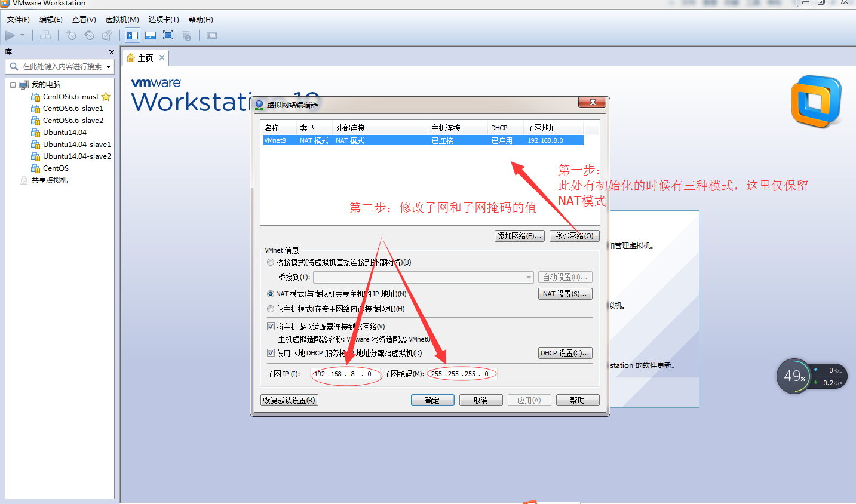Click the take snapshot toolbar icon
This screenshot has height=504, width=856.
click(x=71, y=35)
